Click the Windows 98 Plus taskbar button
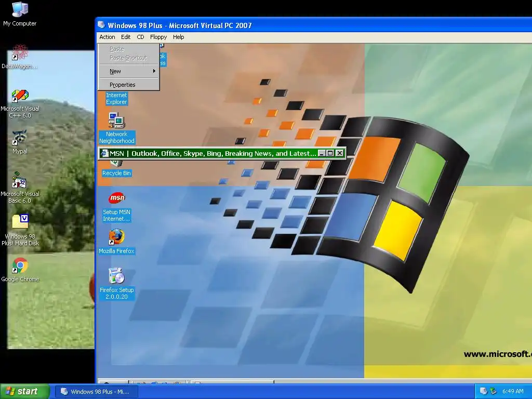 (x=96, y=392)
